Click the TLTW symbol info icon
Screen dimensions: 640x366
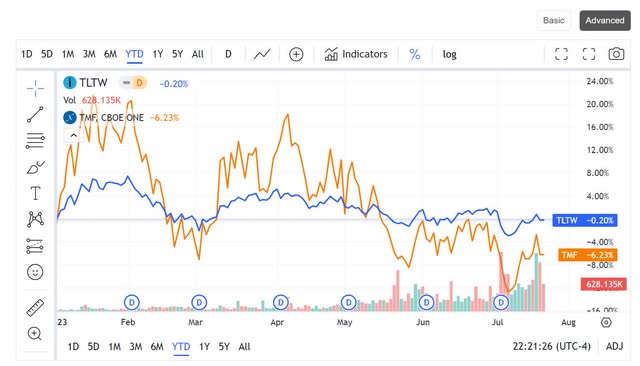click(x=70, y=83)
